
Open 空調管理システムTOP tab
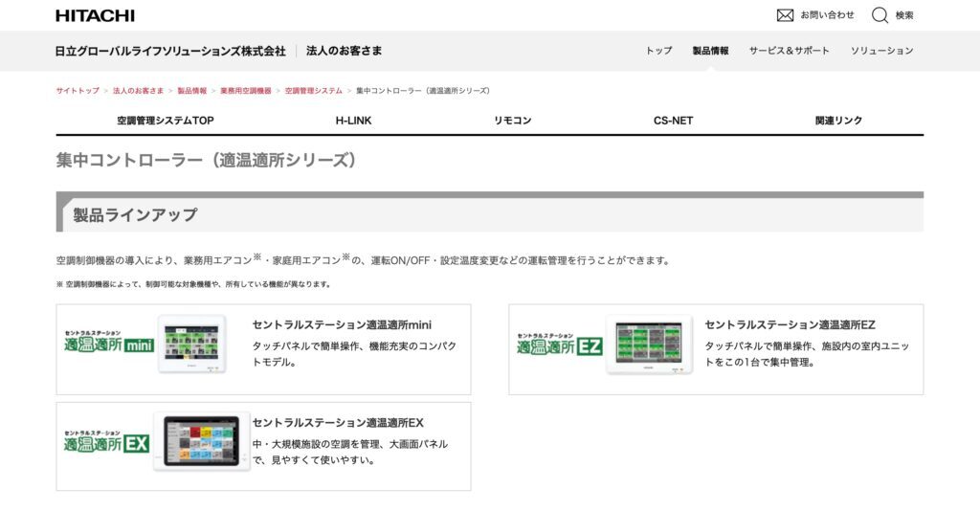[166, 121]
